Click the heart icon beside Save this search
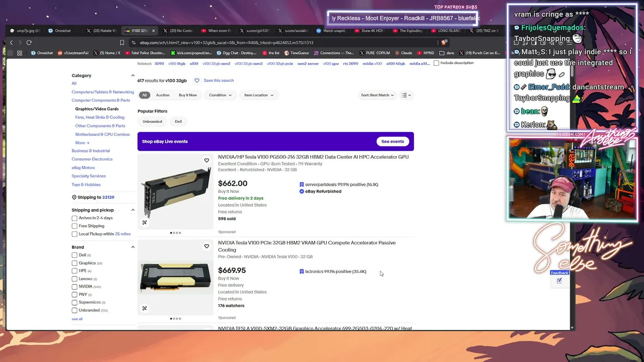The image size is (644, 362). (x=197, y=80)
